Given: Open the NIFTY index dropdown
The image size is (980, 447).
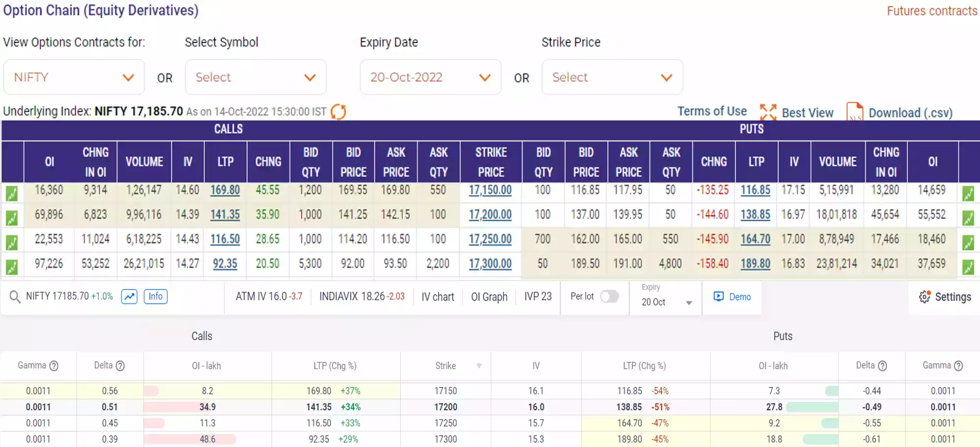Looking at the screenshot, I should coord(74,77).
